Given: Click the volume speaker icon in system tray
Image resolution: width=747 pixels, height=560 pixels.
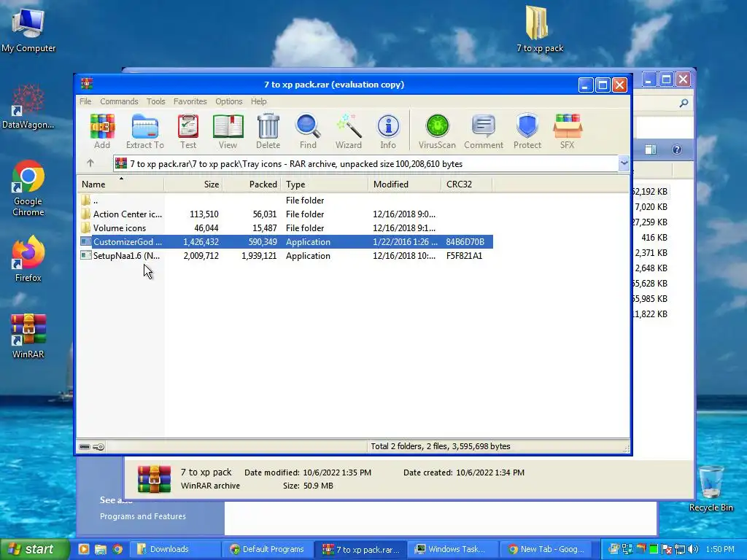Looking at the screenshot, I should [x=693, y=549].
